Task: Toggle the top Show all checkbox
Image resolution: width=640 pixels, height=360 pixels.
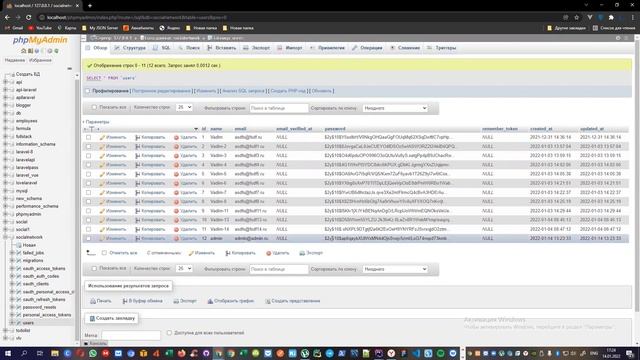Action: [94, 107]
